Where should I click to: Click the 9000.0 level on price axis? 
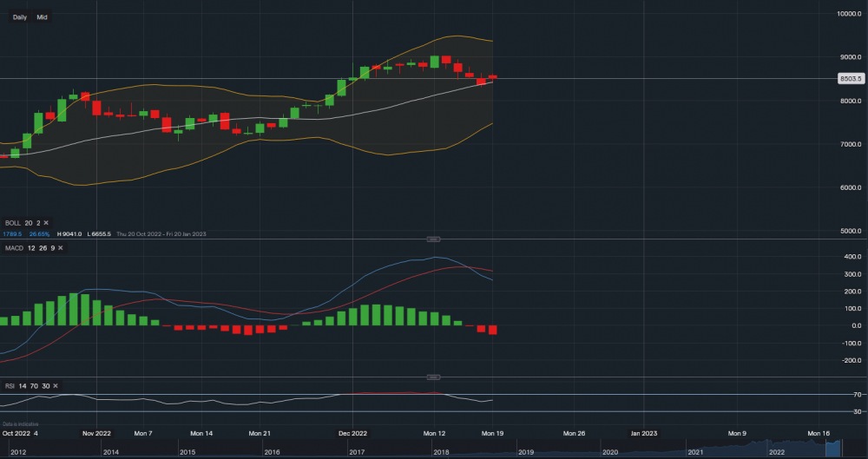tap(848, 57)
